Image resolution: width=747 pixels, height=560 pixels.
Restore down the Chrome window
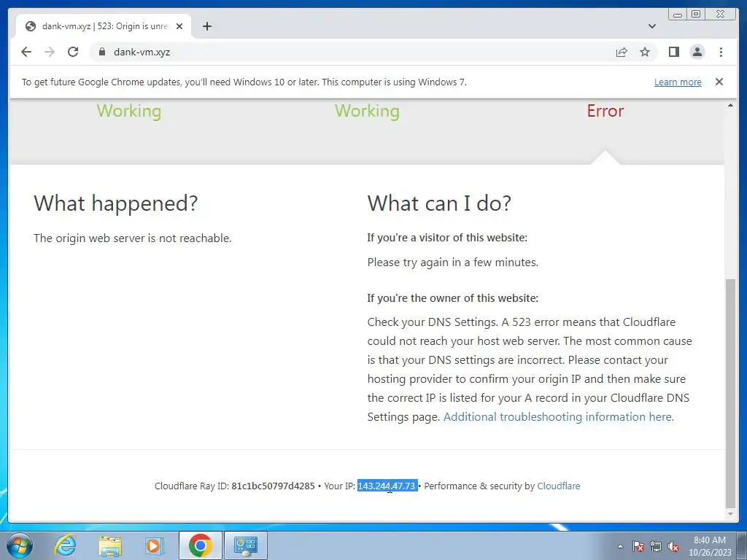695,15
